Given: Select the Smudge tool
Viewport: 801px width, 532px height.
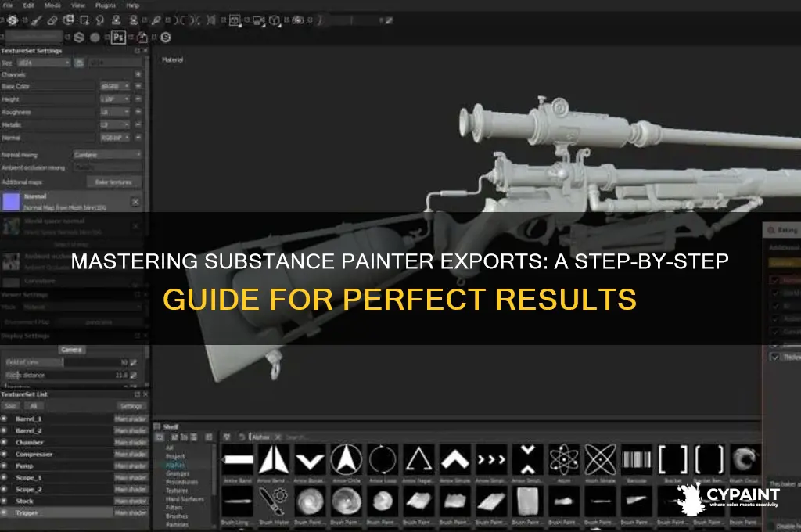Looking at the screenshot, I should click(100, 20).
